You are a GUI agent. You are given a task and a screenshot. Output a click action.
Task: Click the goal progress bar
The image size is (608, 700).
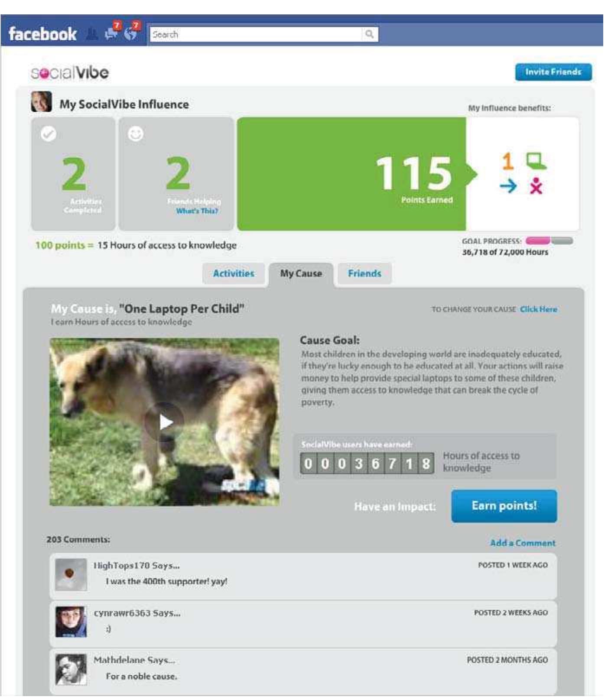pos(549,241)
